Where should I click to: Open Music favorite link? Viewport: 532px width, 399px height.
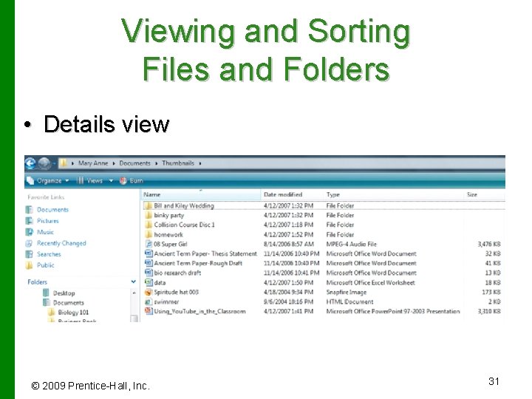tap(45, 232)
